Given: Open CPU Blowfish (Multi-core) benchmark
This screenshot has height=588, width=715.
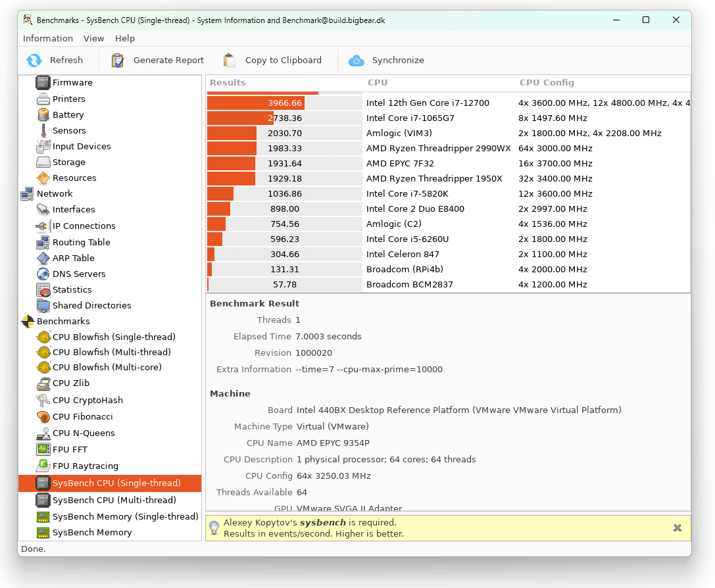Looking at the screenshot, I should [x=107, y=367].
